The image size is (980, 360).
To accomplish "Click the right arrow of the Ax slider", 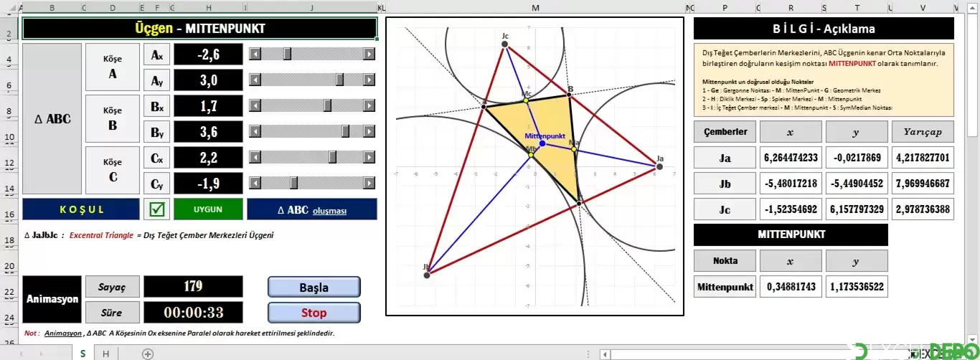I will point(369,54).
